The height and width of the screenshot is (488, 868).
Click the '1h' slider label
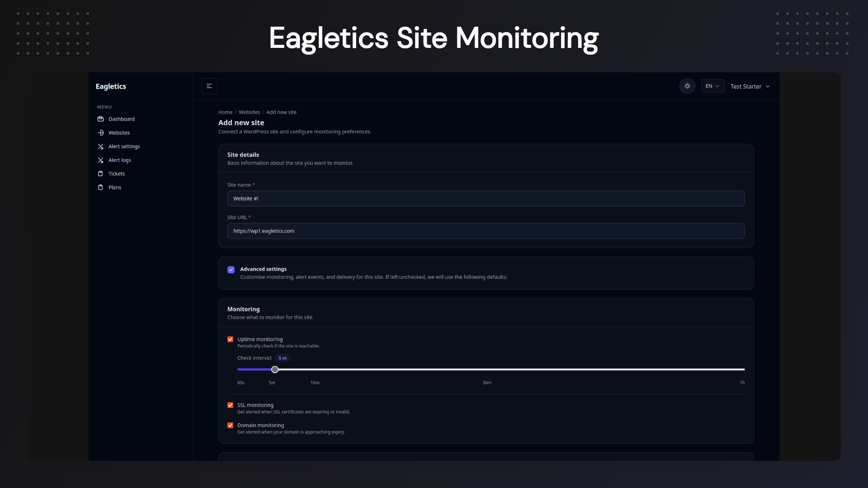742,383
